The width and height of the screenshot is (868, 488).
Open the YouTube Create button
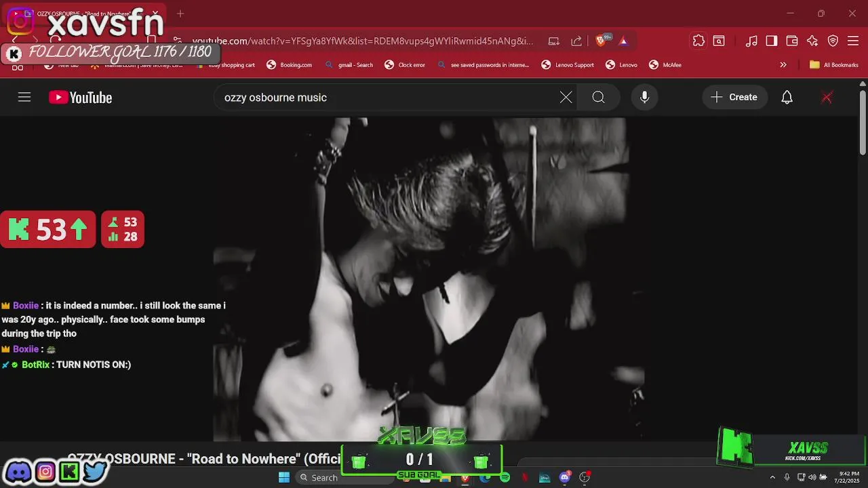click(734, 97)
